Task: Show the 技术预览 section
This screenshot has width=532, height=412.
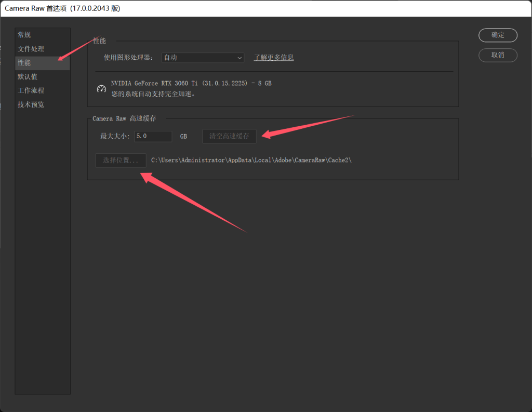Action: pos(31,104)
